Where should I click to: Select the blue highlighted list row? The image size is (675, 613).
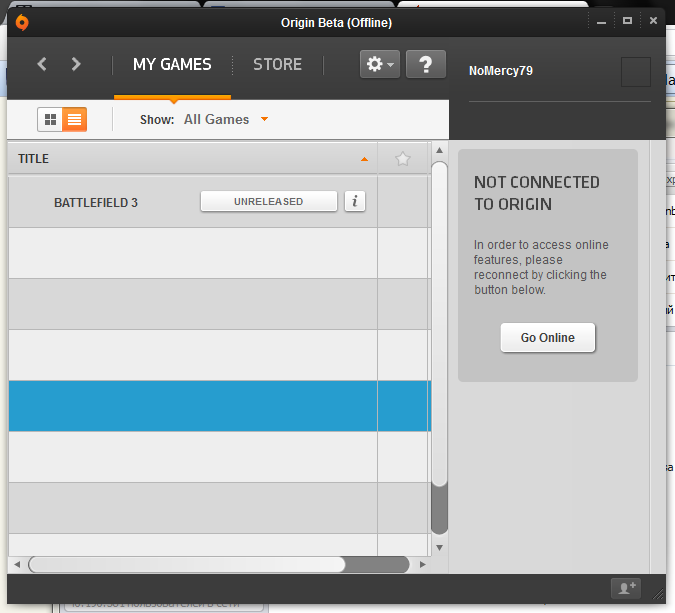(x=220, y=406)
